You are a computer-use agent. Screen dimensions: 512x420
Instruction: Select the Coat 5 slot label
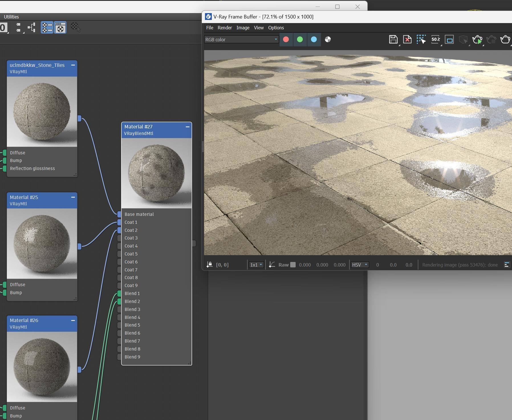coord(131,254)
